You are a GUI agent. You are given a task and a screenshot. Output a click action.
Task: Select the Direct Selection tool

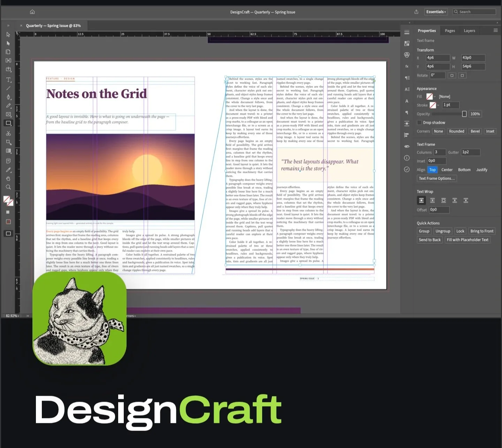tap(8, 43)
